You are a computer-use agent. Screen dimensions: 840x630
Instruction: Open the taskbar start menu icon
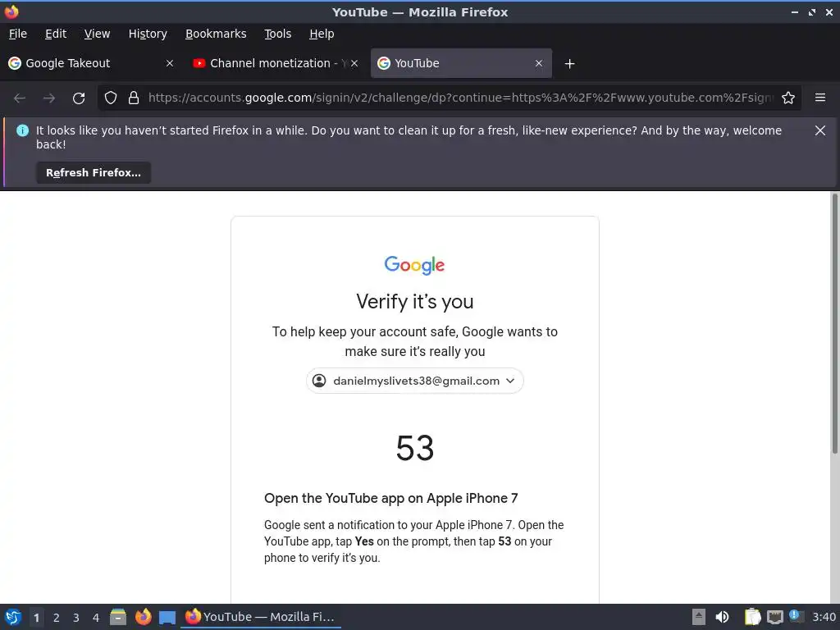click(13, 617)
